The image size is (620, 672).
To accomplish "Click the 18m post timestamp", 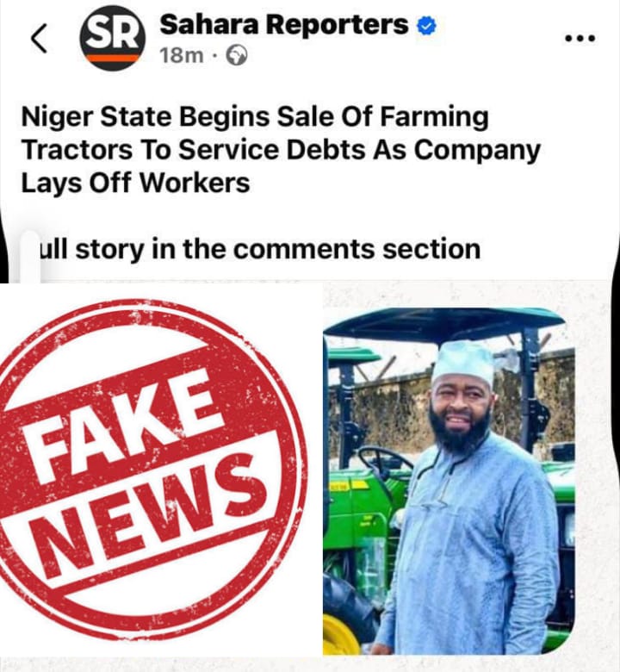I will (x=182, y=55).
